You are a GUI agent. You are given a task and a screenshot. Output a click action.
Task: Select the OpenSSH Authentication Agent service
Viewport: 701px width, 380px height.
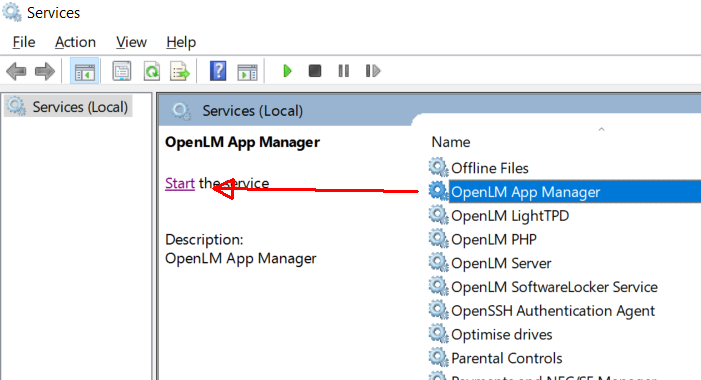553,310
